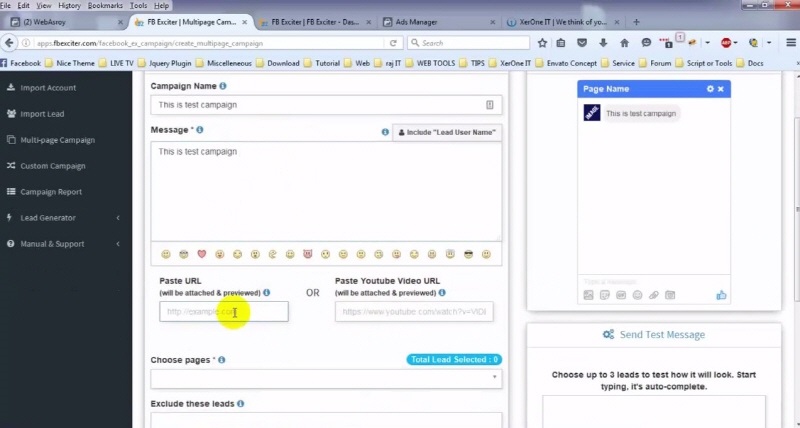Viewport: 800px width, 428px height.
Task: Open the Pocket icon in toolbar
Action: (582, 43)
